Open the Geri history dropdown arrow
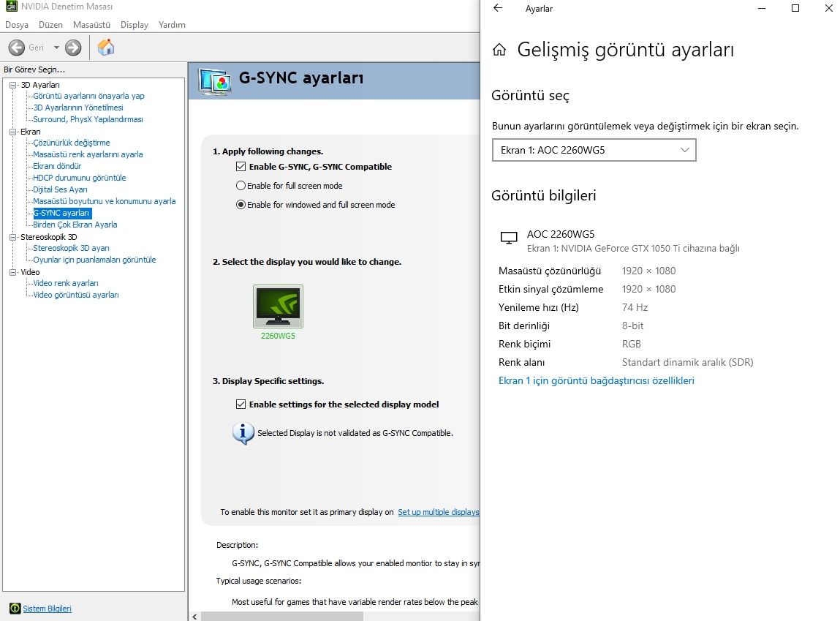The image size is (840, 621). 56,48
